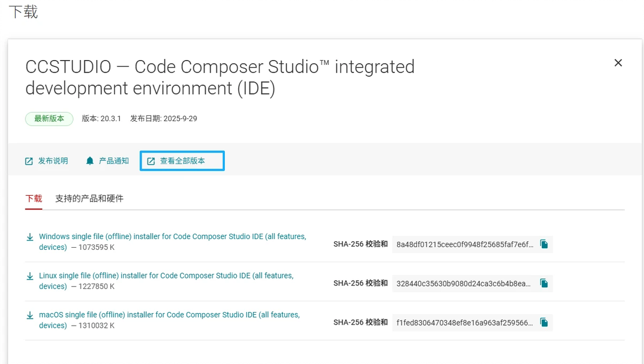The width and height of the screenshot is (644, 364).
Task: Download the Windows single file offline installer
Action: tap(172, 237)
